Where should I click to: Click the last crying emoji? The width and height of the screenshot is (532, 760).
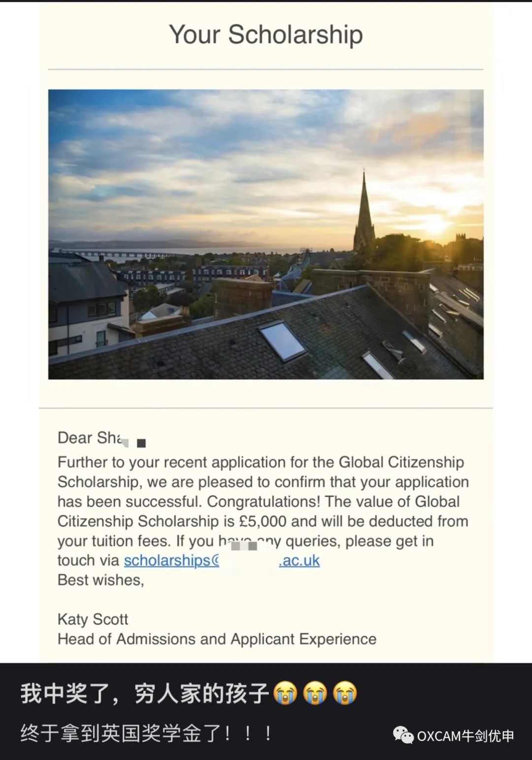point(345,693)
